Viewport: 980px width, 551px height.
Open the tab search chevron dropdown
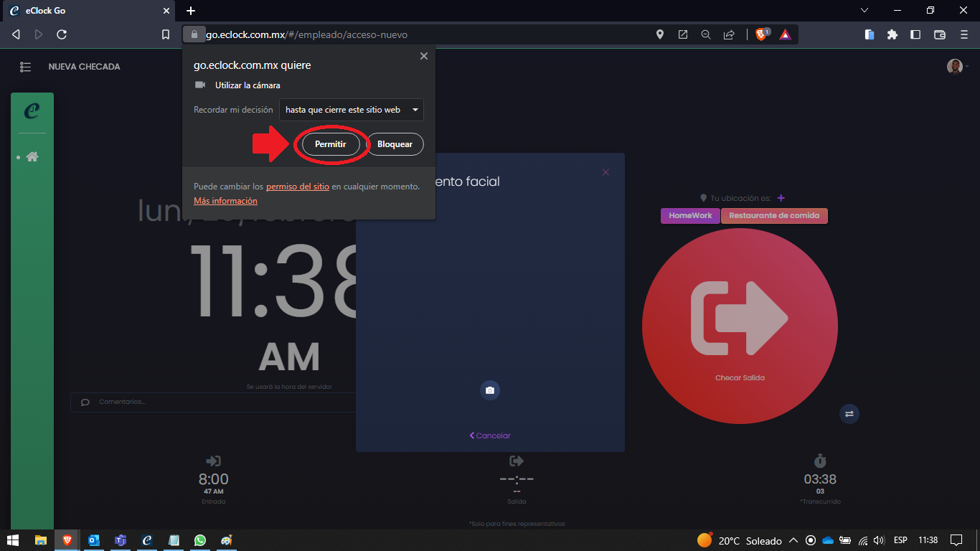click(864, 10)
